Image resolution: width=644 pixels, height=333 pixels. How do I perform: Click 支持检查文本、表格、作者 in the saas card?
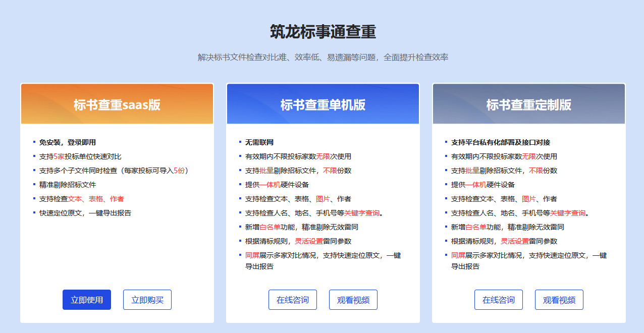point(82,199)
